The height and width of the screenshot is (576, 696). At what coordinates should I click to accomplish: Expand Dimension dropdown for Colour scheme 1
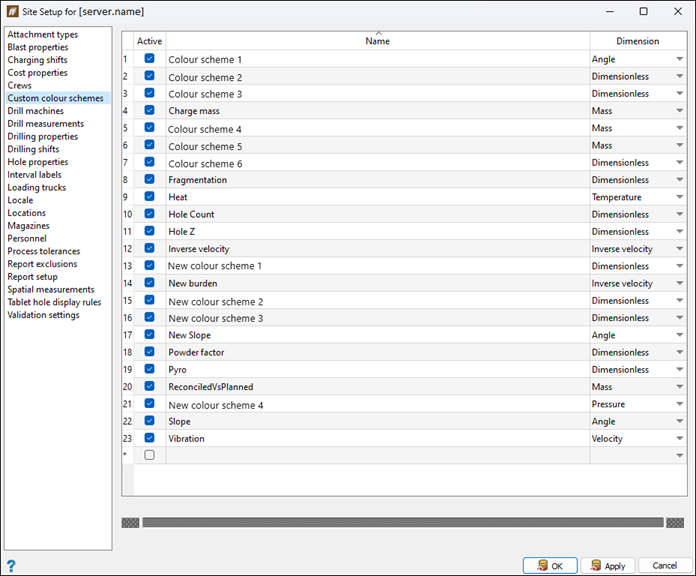679,59
